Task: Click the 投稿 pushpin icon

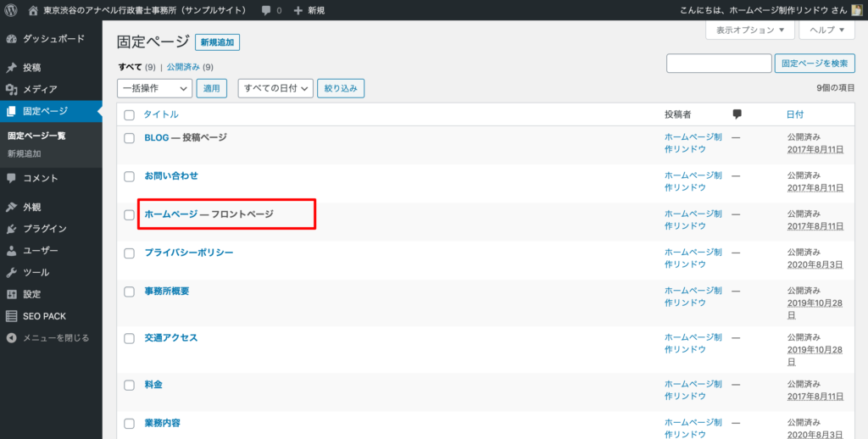Action: point(12,68)
